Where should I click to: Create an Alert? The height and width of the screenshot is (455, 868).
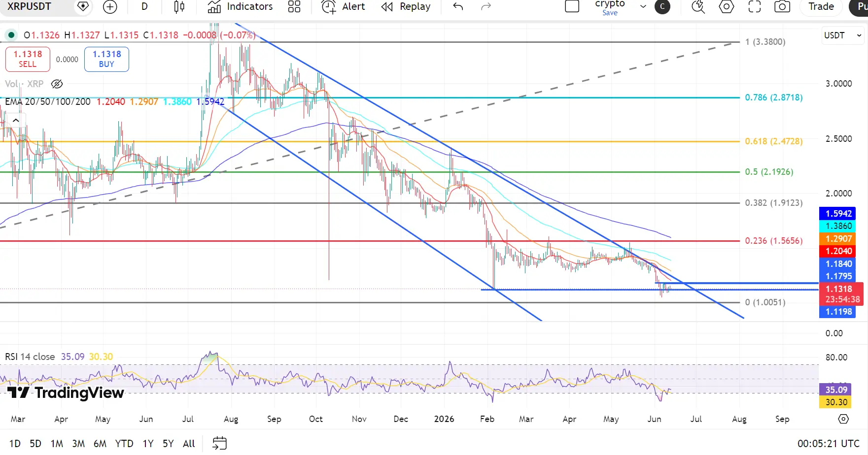point(343,6)
